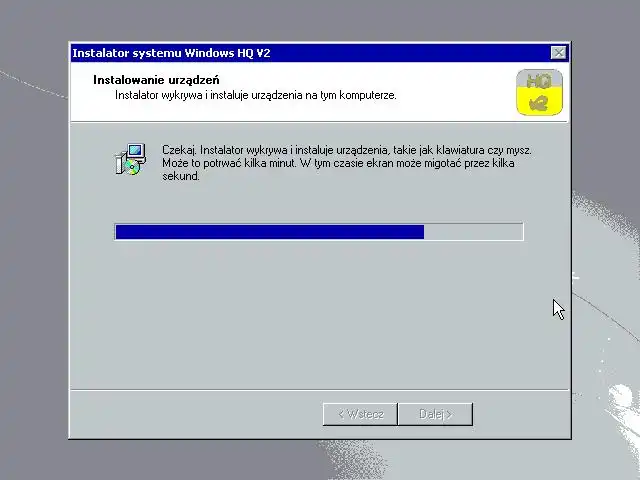Screen dimensions: 640x480
Task: Click the computer and CD setup icon
Action: coord(131,160)
